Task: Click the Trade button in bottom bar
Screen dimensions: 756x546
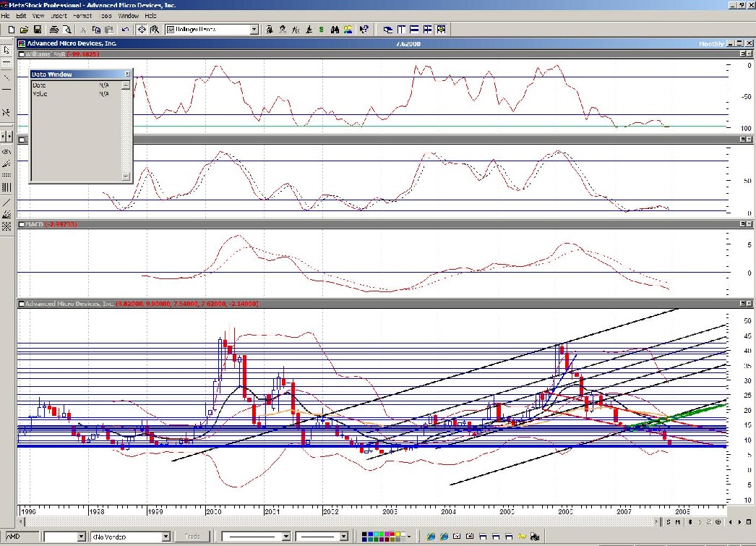Action: [192, 537]
